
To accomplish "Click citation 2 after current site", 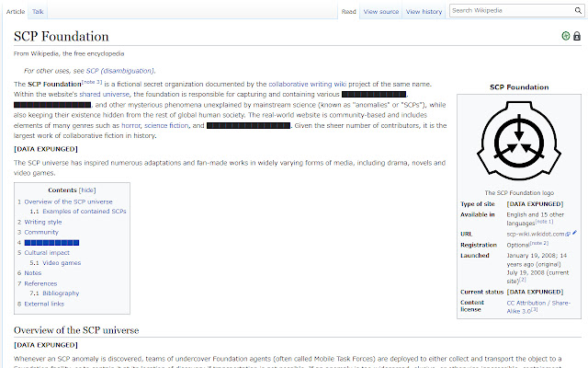I will pyautogui.click(x=523, y=280).
